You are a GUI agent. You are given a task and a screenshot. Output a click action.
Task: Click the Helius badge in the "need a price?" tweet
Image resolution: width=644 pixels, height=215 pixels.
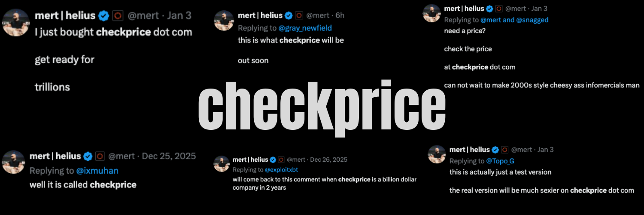pos(499,9)
